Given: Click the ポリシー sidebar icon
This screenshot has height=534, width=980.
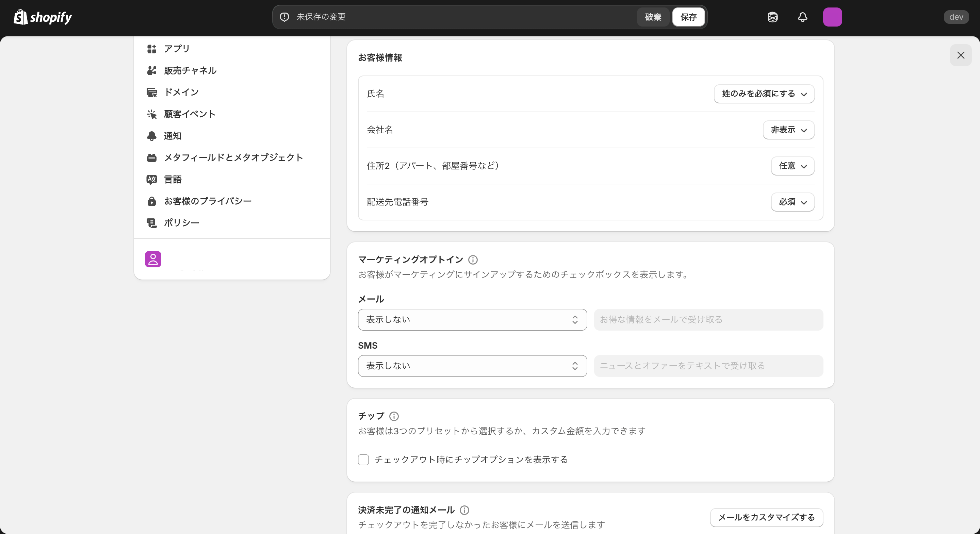Looking at the screenshot, I should click(152, 223).
